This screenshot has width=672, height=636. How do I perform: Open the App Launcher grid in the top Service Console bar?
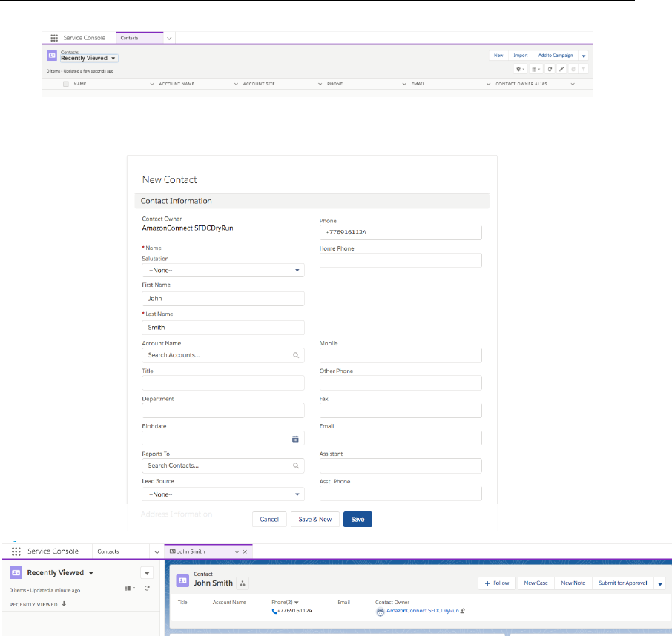[54, 38]
